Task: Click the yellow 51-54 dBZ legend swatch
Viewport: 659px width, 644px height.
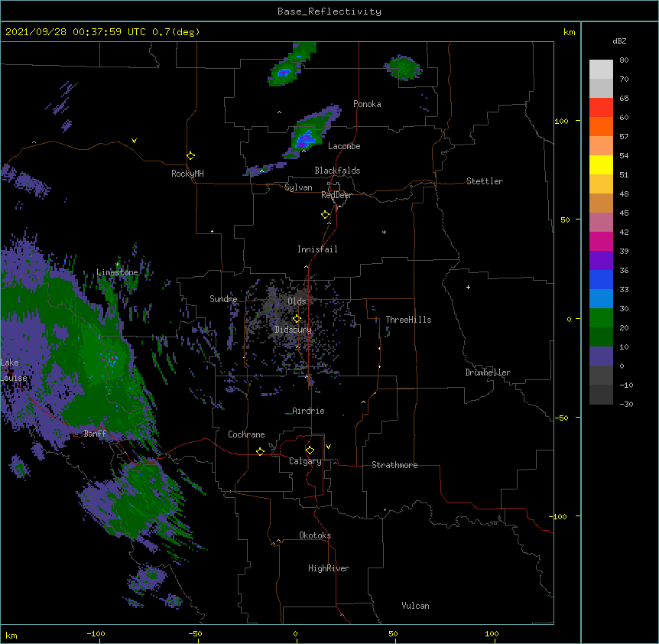Action: click(x=601, y=164)
